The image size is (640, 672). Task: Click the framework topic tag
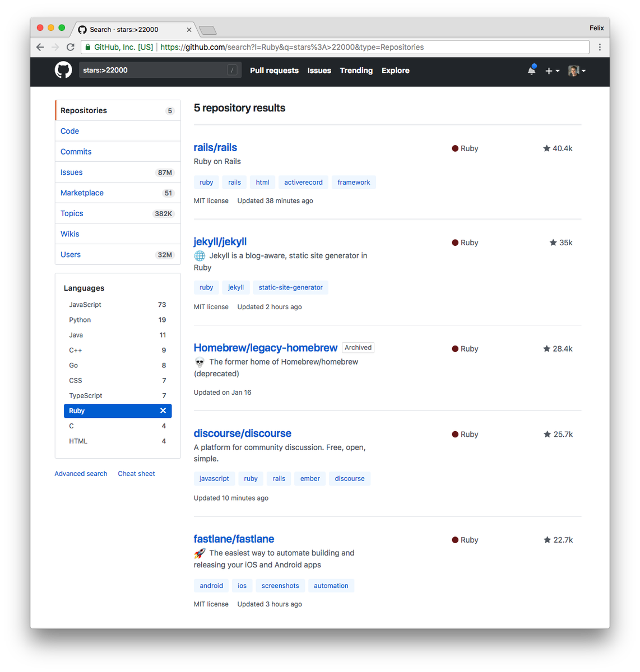354,183
